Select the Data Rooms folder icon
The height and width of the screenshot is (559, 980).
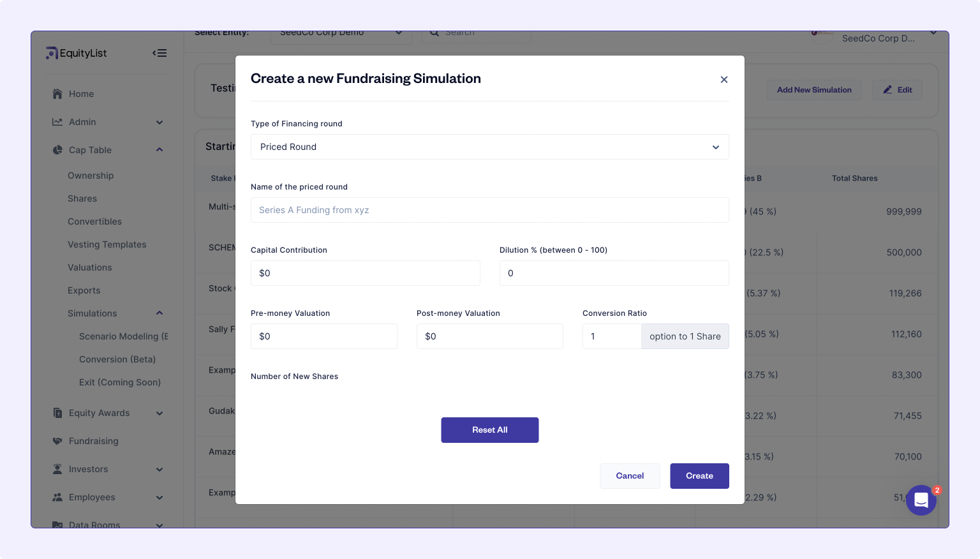57,525
